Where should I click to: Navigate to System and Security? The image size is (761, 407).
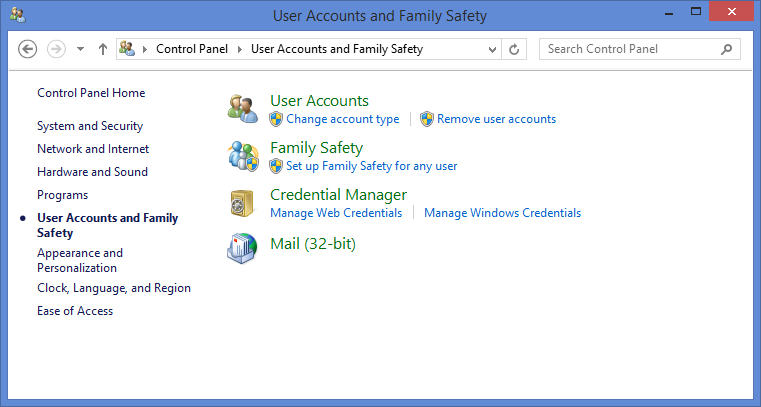click(90, 126)
